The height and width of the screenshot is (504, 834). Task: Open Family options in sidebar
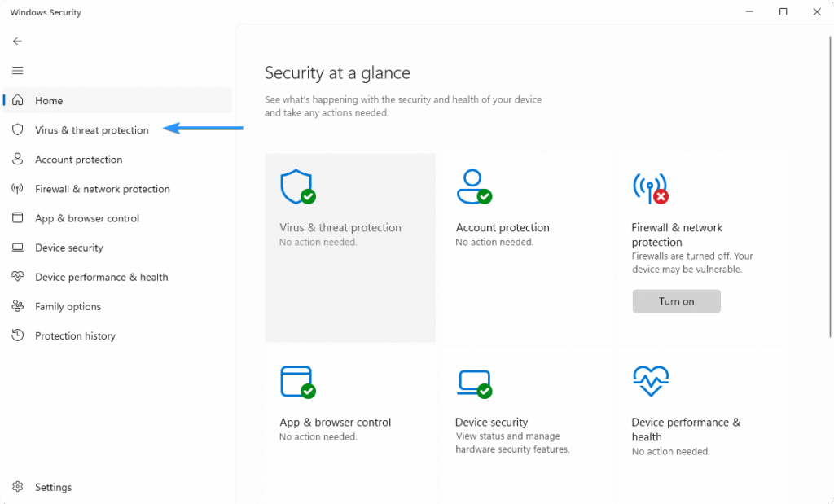tap(117, 306)
